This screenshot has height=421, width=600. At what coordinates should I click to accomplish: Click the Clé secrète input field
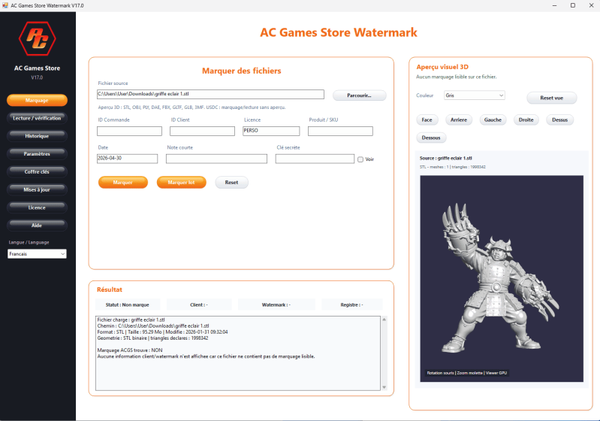[315, 159]
